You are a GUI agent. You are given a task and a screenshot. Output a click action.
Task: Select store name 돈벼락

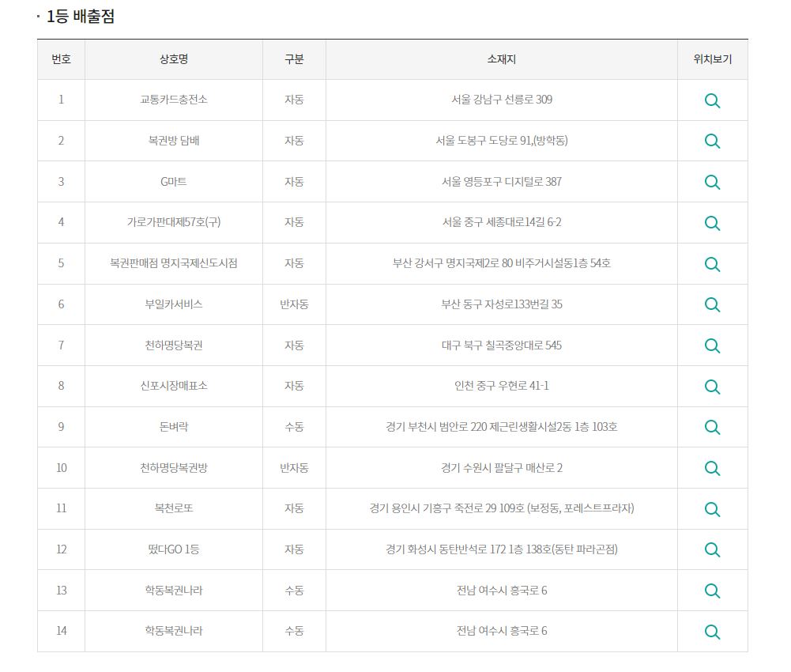(174, 427)
